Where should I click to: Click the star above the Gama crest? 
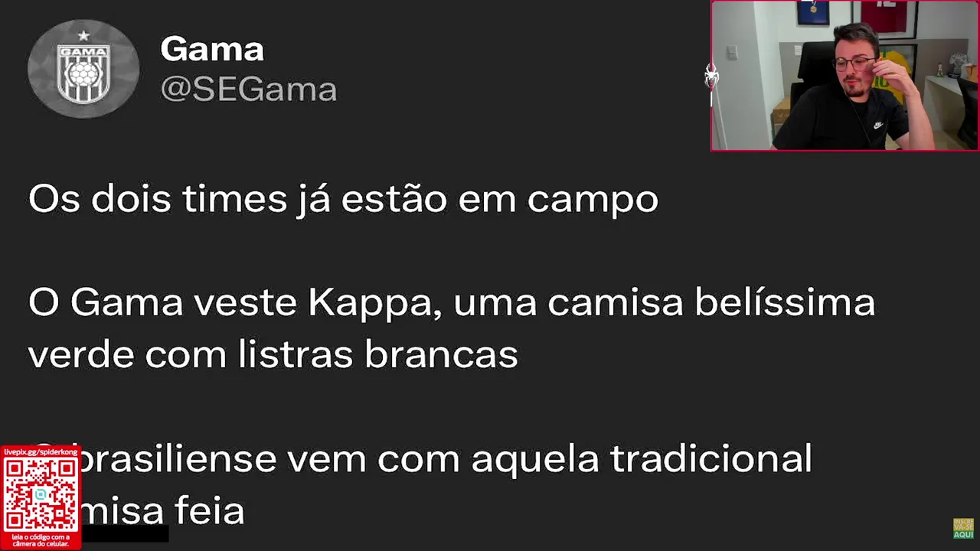tap(83, 35)
